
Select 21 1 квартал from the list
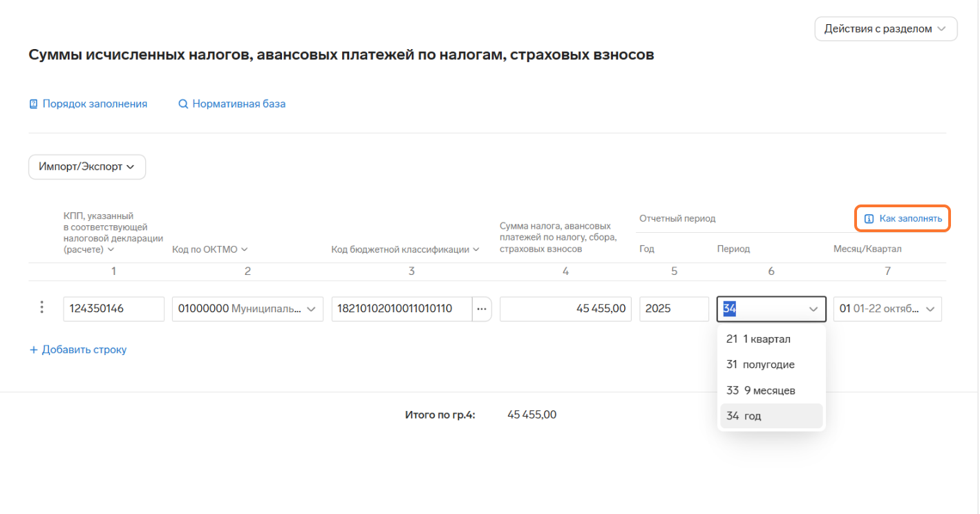[x=758, y=339]
